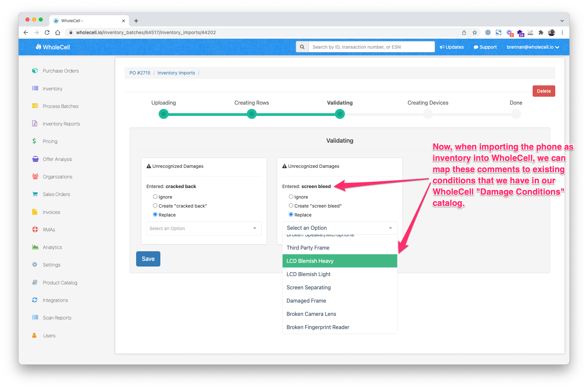Select Ignore for screen bleed
The height and width of the screenshot is (389, 588).
coord(291,197)
